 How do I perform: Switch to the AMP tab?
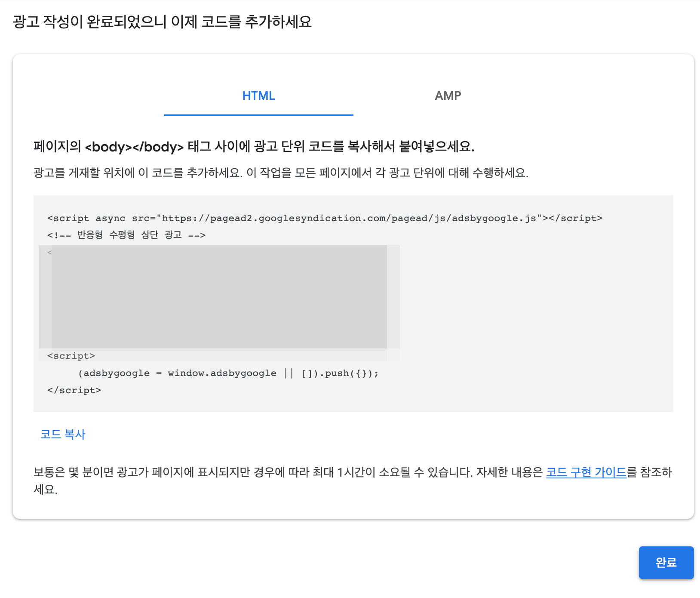click(x=448, y=96)
